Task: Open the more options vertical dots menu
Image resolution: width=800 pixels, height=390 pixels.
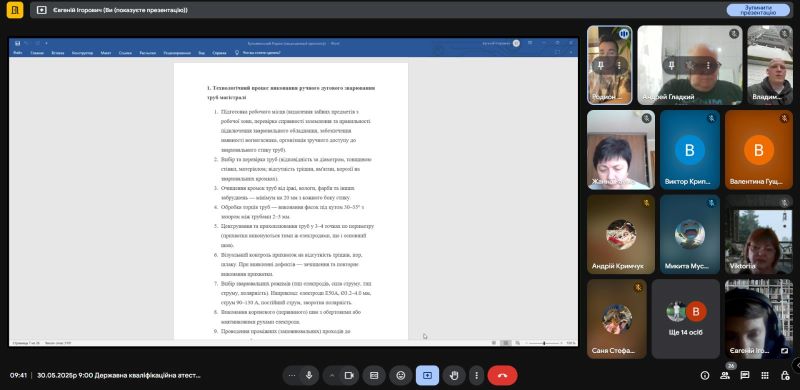Action: [x=477, y=375]
